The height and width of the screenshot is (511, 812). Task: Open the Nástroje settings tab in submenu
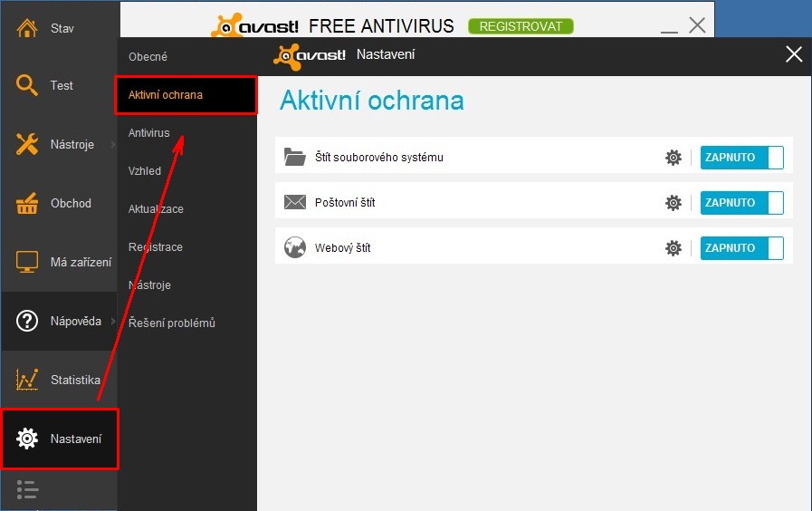click(x=149, y=284)
